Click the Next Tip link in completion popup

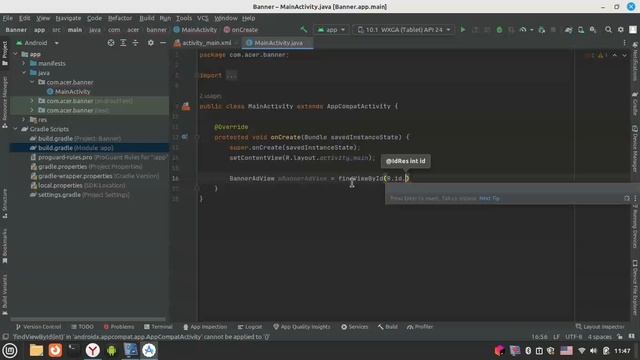(489, 198)
